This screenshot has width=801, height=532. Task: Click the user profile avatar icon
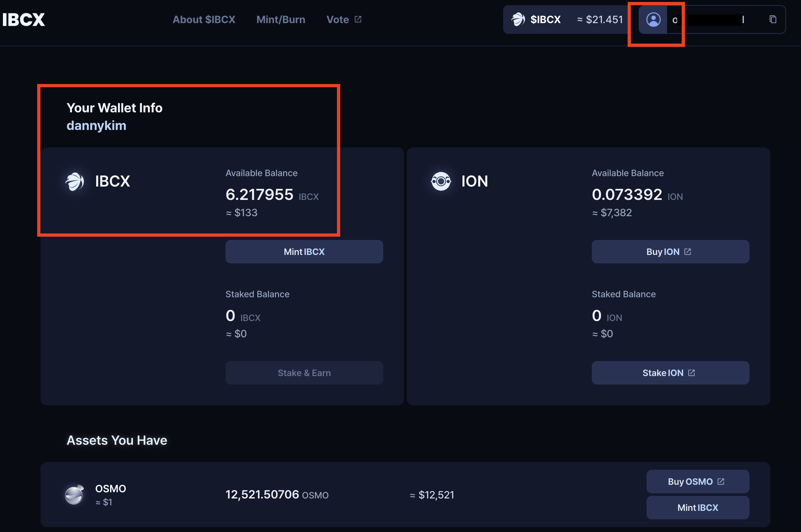pyautogui.click(x=653, y=19)
